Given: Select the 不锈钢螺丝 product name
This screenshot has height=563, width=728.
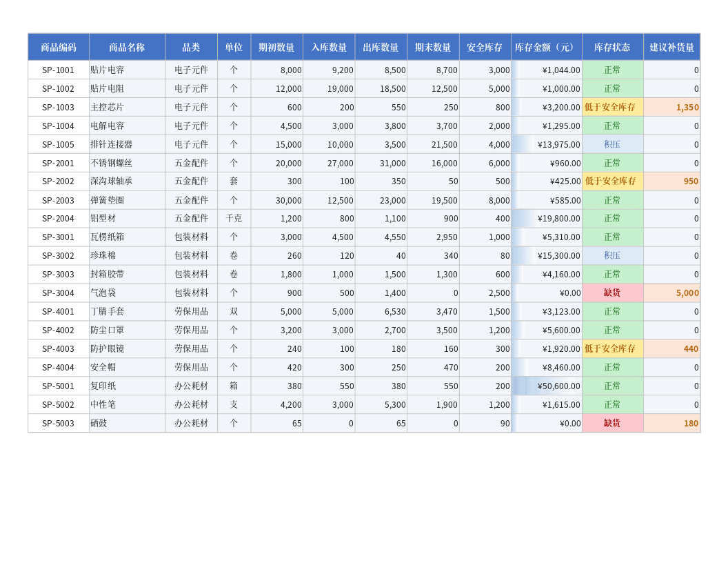Looking at the screenshot, I should coord(128,163).
